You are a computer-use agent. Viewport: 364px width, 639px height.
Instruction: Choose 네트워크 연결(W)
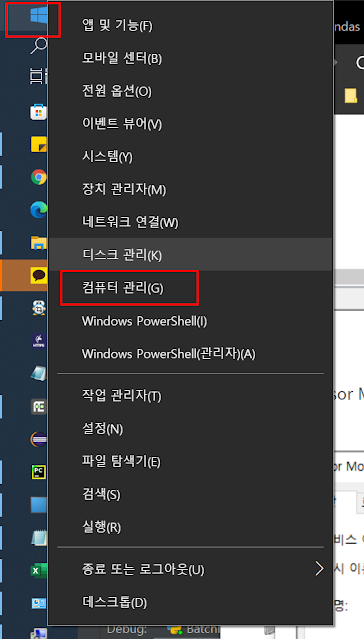191,223
